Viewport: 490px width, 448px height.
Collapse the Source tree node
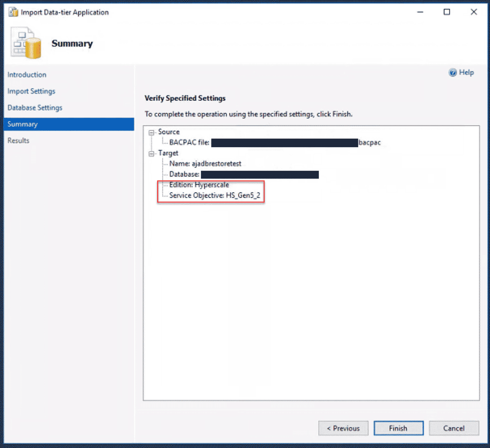point(151,132)
